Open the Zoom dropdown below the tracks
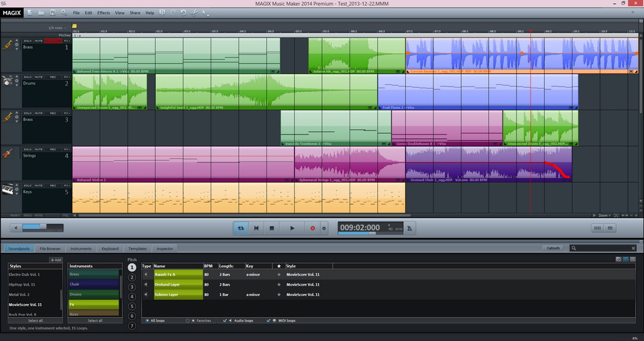This screenshot has width=644, height=341. pyautogui.click(x=605, y=216)
